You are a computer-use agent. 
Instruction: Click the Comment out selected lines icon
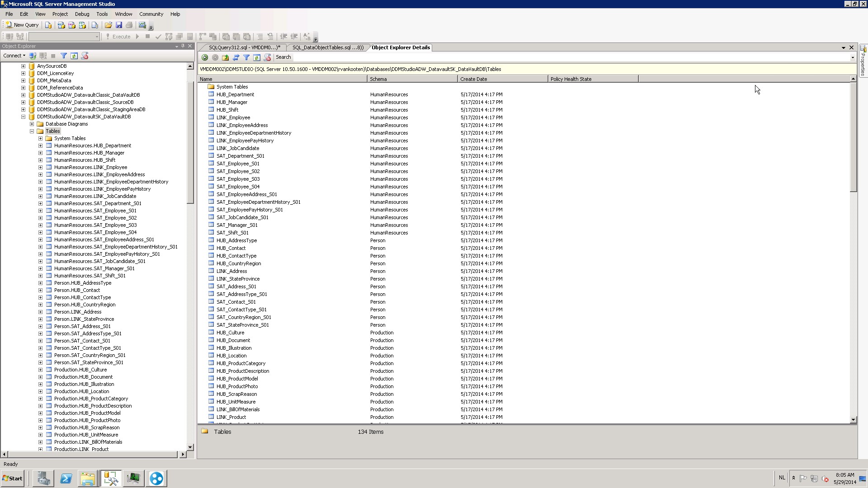(x=259, y=37)
